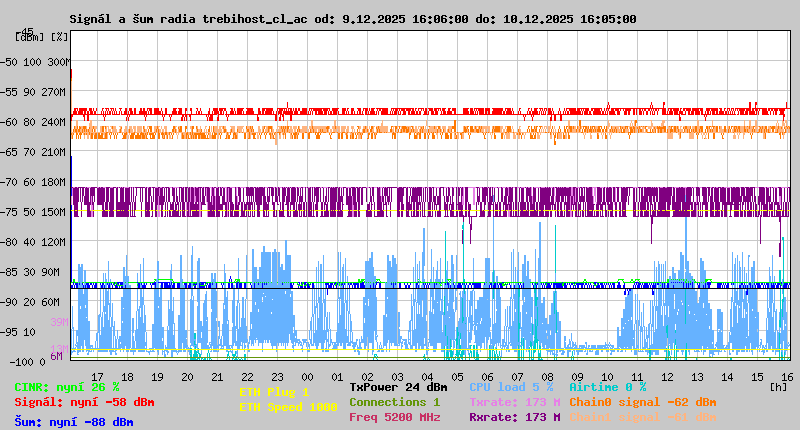The height and width of the screenshot is (430, 800).
Task: Select the cyan Airtime 0 % legend entry
Action: (x=607, y=387)
